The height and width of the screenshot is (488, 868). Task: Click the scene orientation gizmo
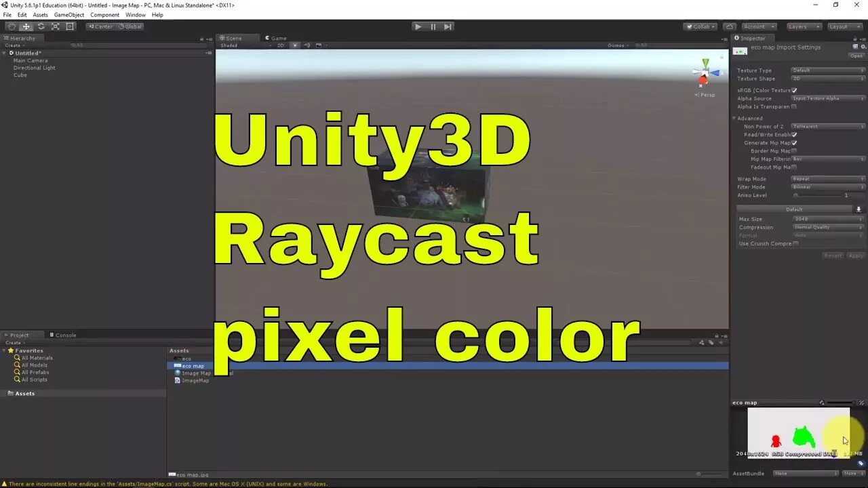[x=705, y=73]
